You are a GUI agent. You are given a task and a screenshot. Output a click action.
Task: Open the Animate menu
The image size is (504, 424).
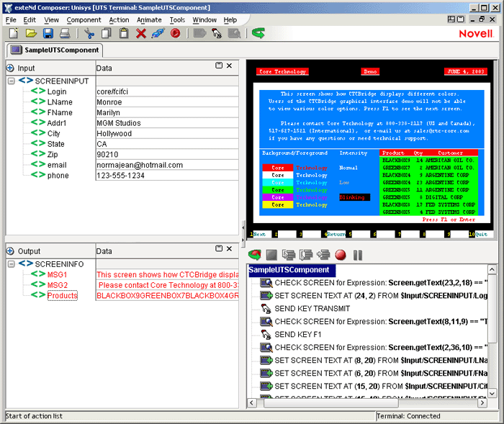pos(149,20)
